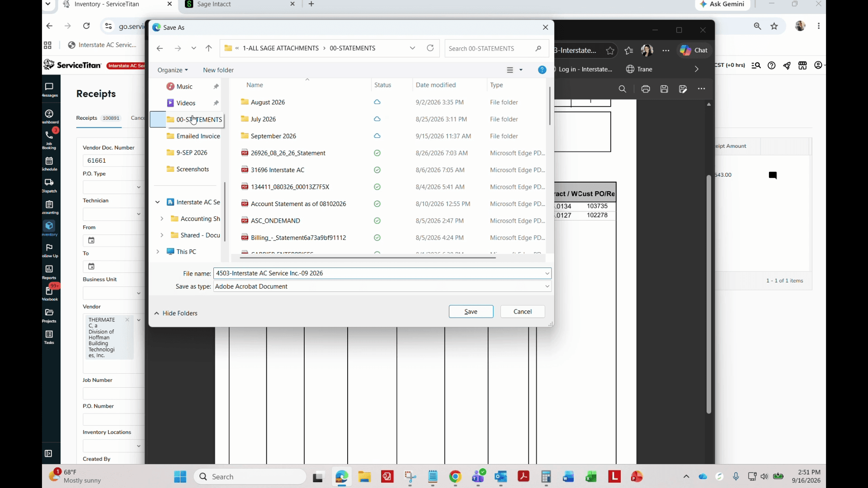Click the Save button in Save As dialog
Screen dimensions: 868x488
point(471,311)
